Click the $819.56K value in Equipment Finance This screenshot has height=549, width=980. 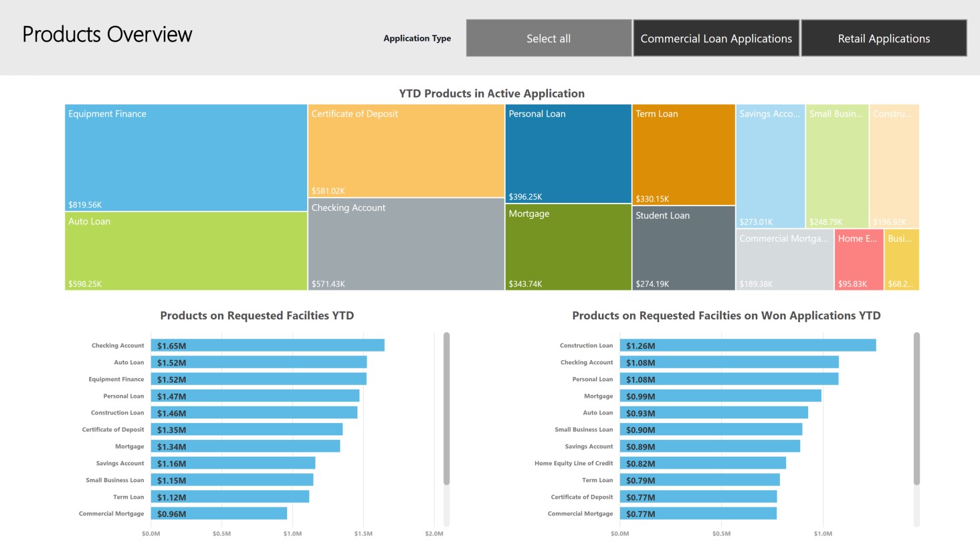(85, 205)
